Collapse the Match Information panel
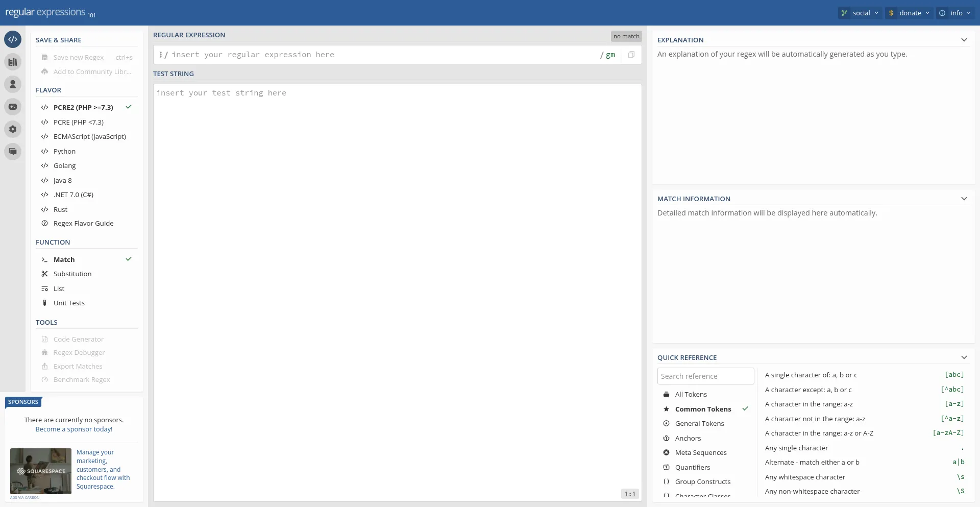Screen dimensions: 980x507 (964, 199)
